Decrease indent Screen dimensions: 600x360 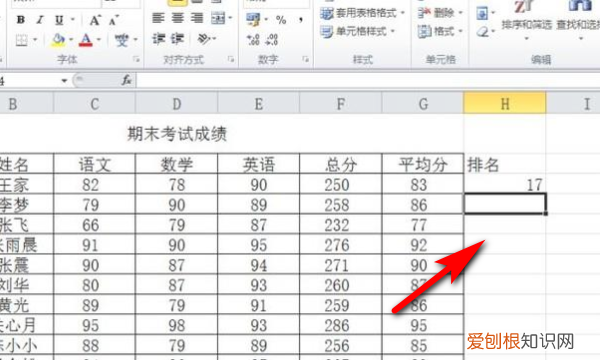coord(159,39)
